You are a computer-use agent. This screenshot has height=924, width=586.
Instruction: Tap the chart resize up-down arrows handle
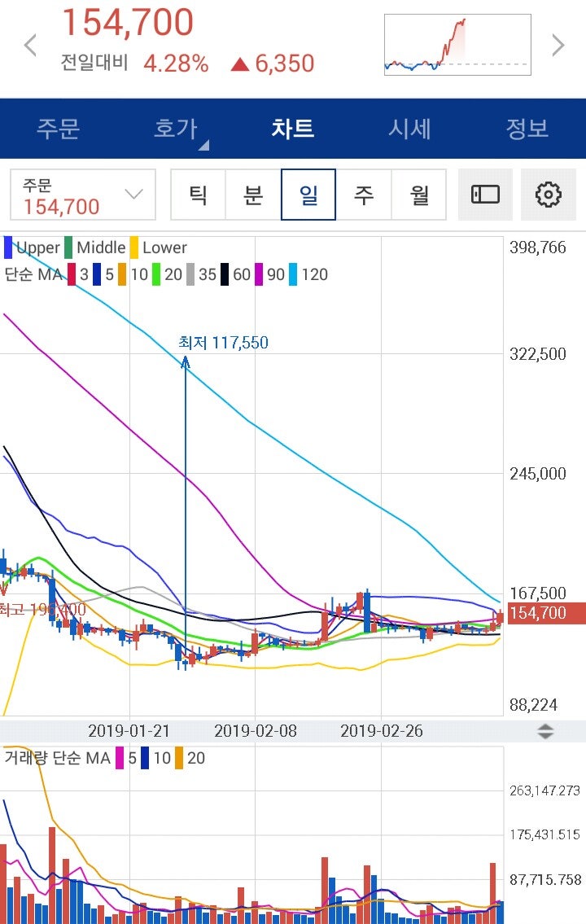[545, 731]
